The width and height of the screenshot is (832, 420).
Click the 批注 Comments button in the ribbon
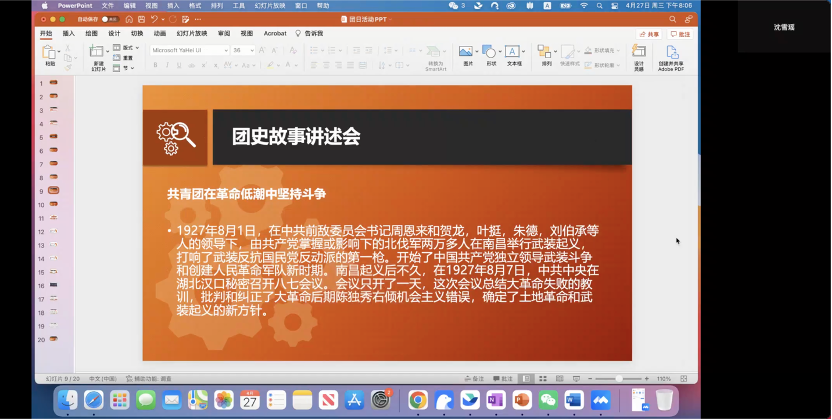click(x=680, y=34)
